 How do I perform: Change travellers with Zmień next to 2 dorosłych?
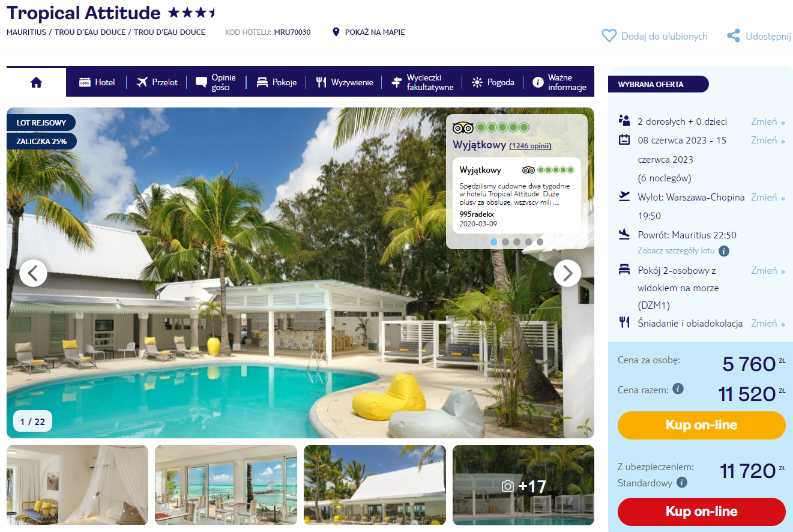coord(768,121)
